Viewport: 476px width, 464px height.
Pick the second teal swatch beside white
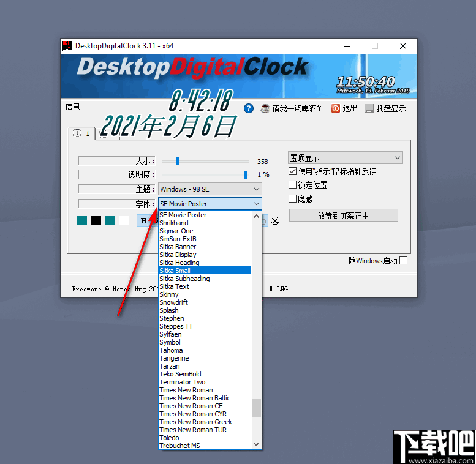pos(110,220)
